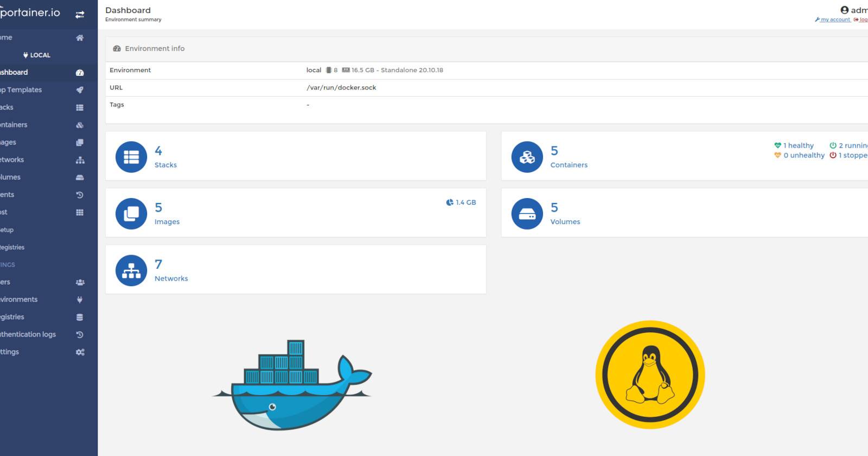Open Containers via sidebar cubes icon
868x456 pixels.
[x=80, y=125]
